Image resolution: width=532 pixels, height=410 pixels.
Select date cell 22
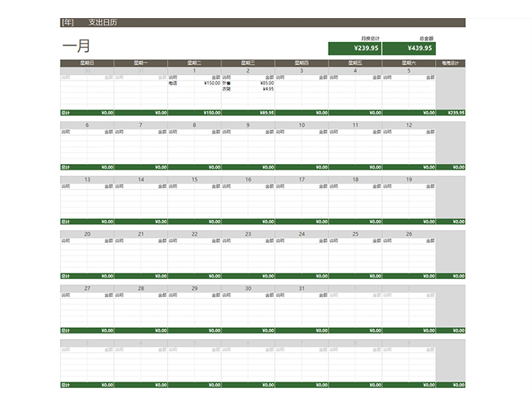click(x=195, y=234)
